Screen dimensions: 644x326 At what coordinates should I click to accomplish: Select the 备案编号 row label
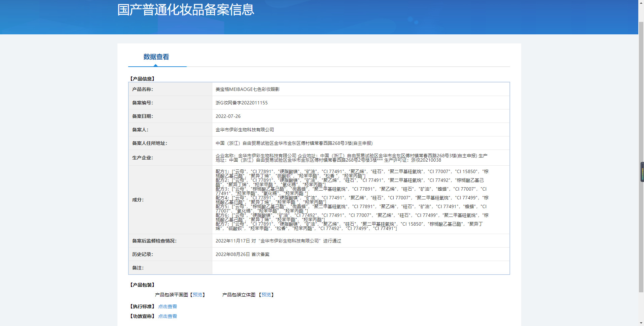point(143,103)
